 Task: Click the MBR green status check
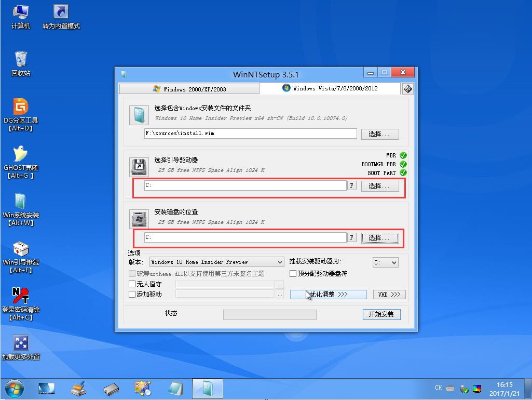pyautogui.click(x=403, y=155)
